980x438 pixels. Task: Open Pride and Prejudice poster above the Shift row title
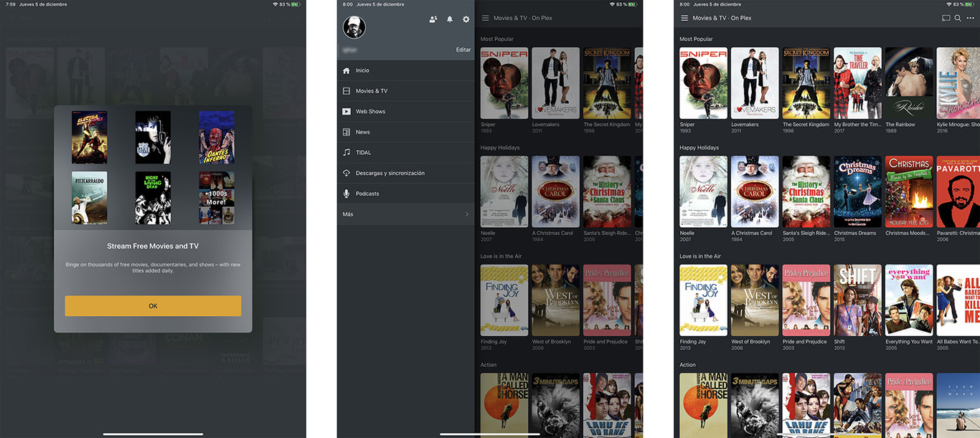[806, 300]
